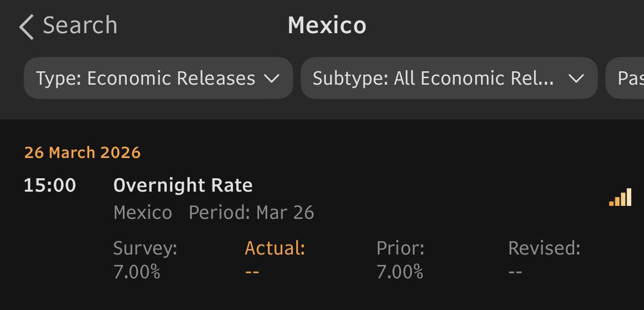Click the Period: Mar 26 text
Image resolution: width=644 pixels, height=310 pixels.
tap(251, 213)
